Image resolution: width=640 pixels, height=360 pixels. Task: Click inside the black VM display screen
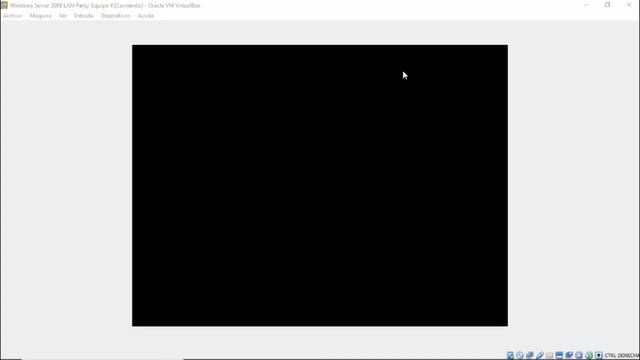click(320, 186)
